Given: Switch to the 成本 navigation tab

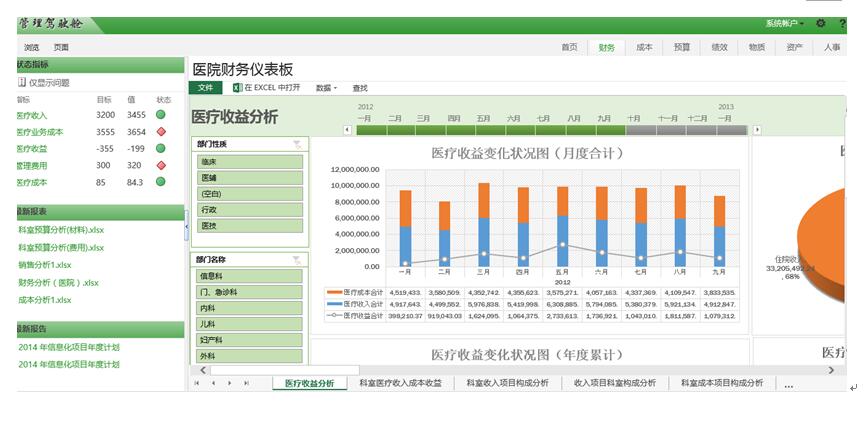Looking at the screenshot, I should (643, 47).
